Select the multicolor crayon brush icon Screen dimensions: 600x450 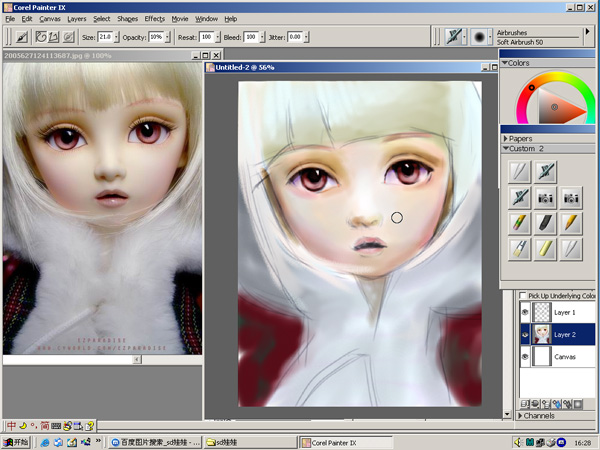tap(519, 223)
